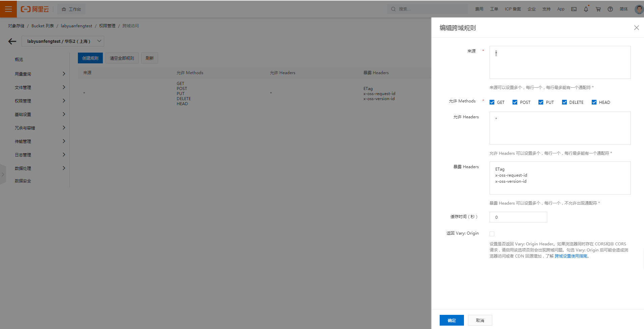The width and height of the screenshot is (644, 329).
Task: Click the Alibaba Cloud logo
Action: point(35,9)
